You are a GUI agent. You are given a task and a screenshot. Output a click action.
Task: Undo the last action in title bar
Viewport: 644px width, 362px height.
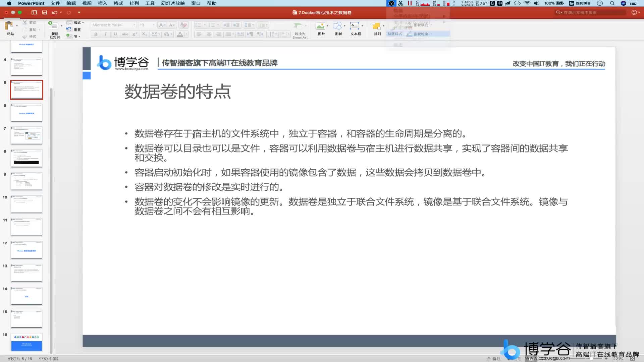tap(55, 12)
